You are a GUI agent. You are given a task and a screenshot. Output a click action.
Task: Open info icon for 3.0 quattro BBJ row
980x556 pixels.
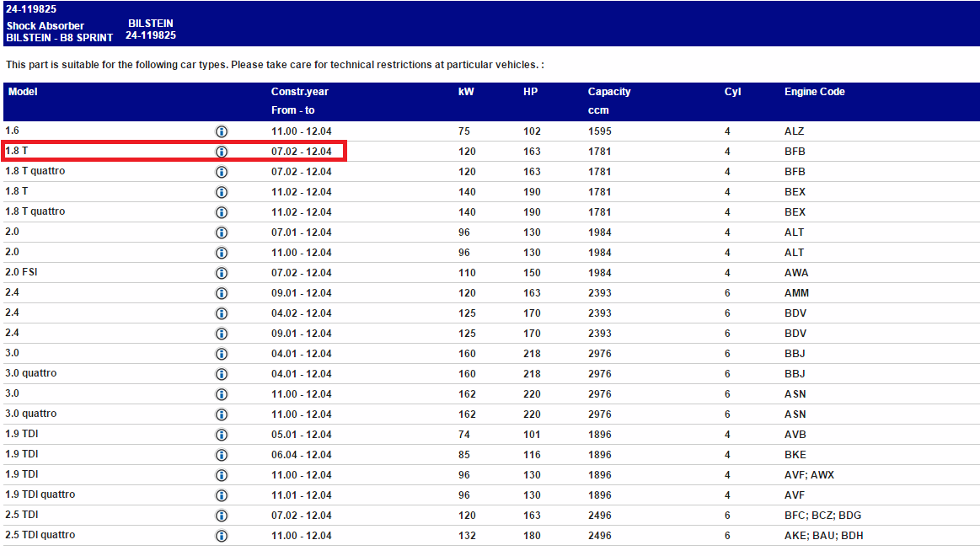point(222,374)
